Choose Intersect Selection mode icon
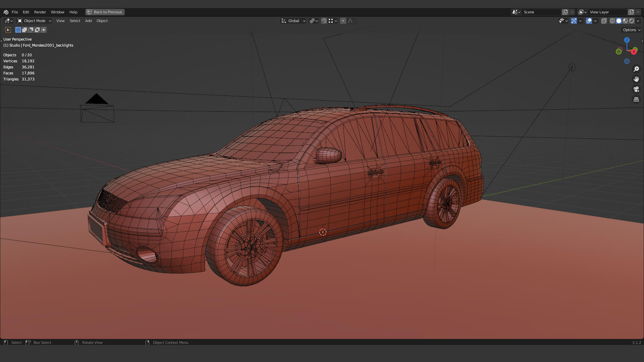 pos(44,30)
